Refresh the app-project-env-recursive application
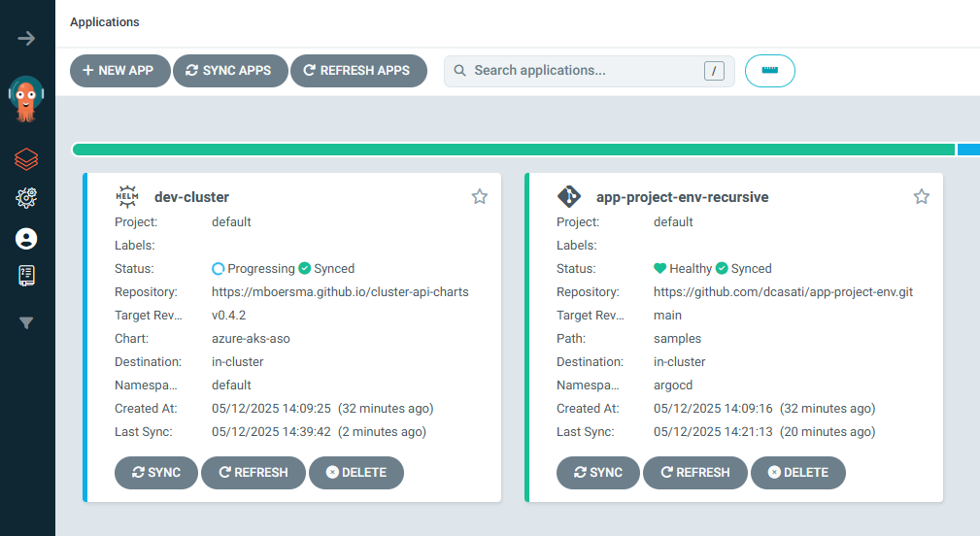The width and height of the screenshot is (980, 536). pyautogui.click(x=695, y=473)
